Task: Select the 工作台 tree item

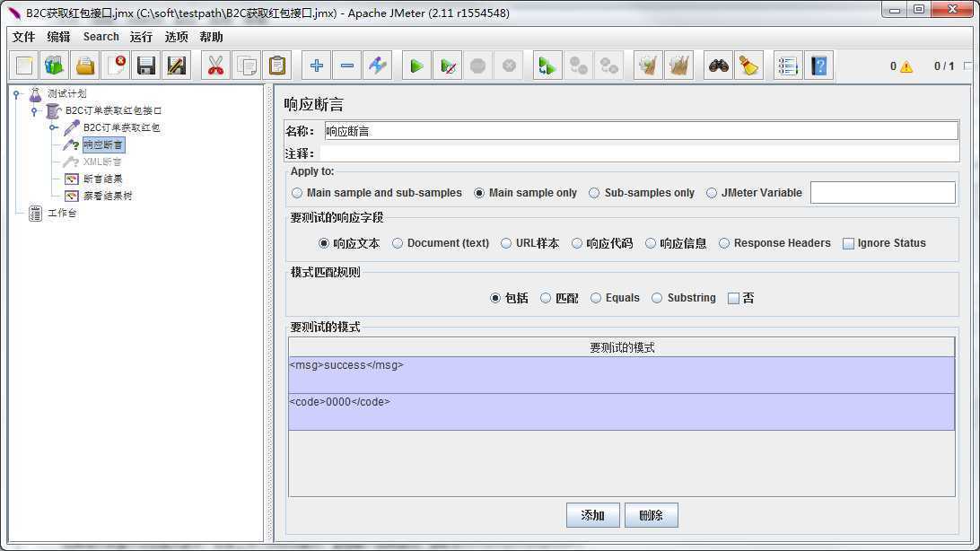Action: point(62,213)
